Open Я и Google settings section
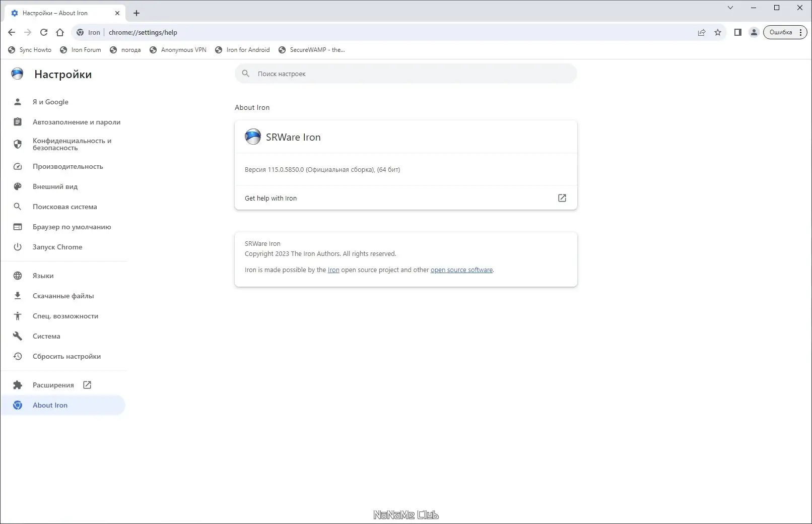Screen dimensions: 812x524 pos(63,102)
